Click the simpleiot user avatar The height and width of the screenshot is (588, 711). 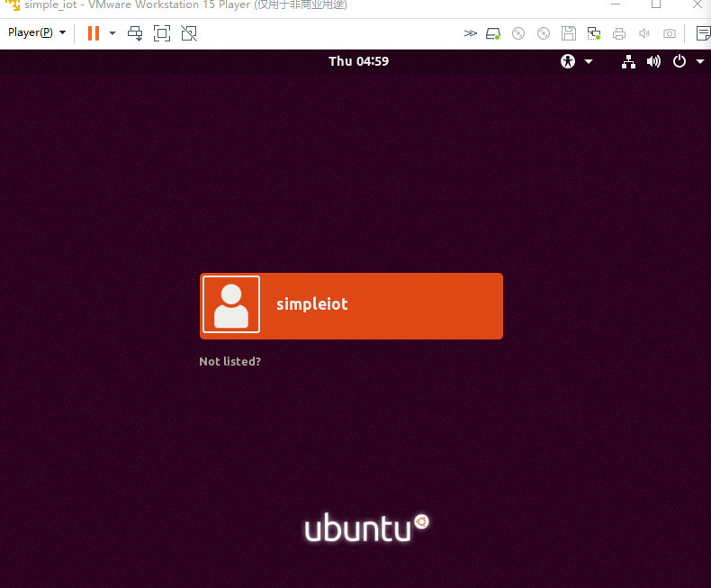(231, 304)
